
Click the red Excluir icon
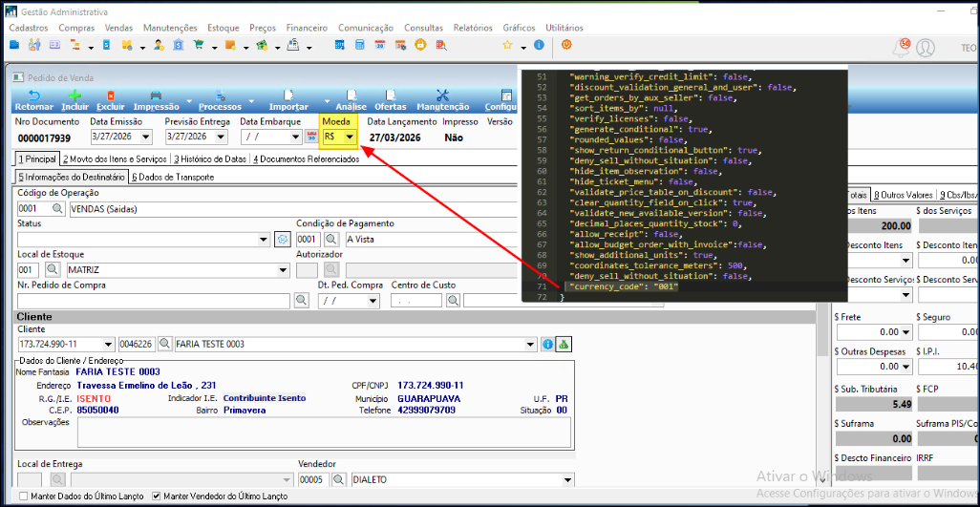point(111,95)
